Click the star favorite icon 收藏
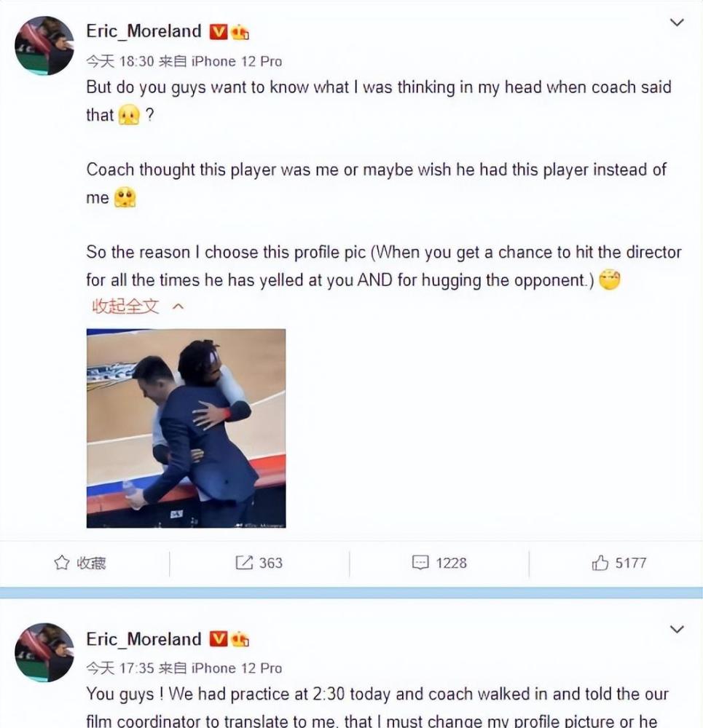The height and width of the screenshot is (728, 703). pos(80,563)
